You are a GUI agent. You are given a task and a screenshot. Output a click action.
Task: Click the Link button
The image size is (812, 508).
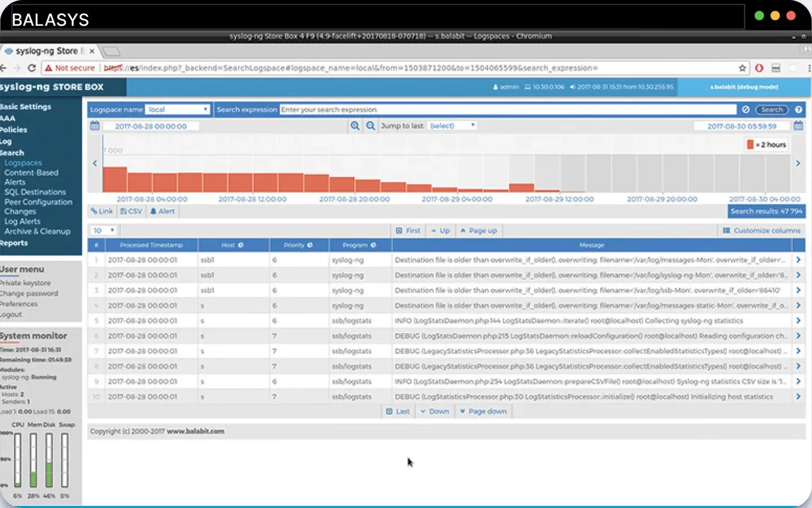click(x=102, y=211)
